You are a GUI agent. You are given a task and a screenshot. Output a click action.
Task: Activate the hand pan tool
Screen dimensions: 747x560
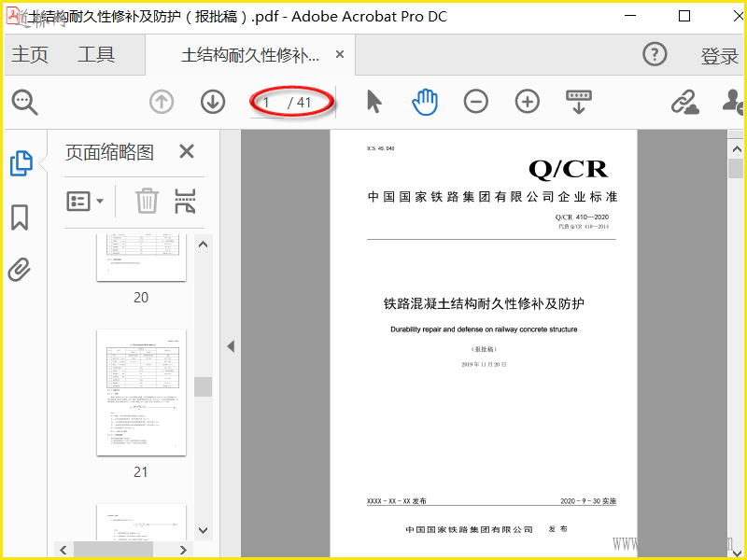(425, 102)
